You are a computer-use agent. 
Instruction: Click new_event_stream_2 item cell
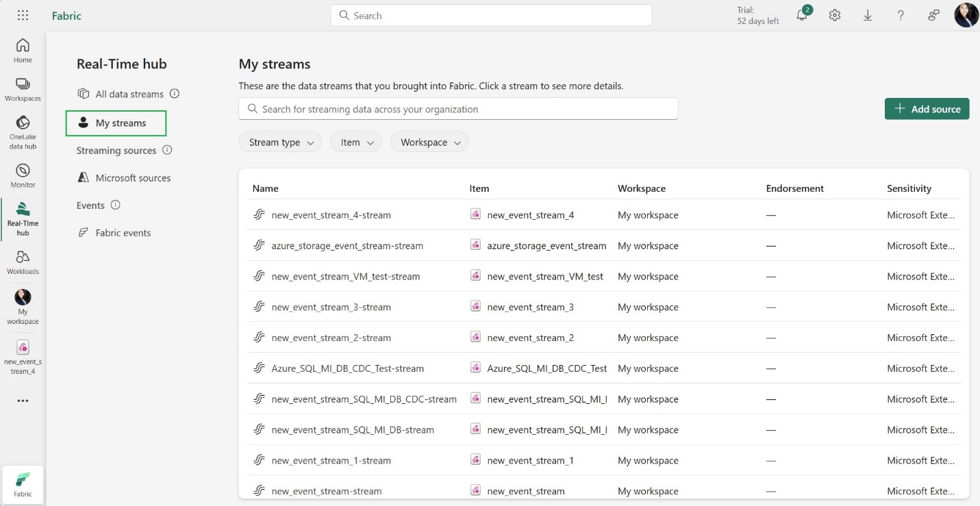pos(530,338)
